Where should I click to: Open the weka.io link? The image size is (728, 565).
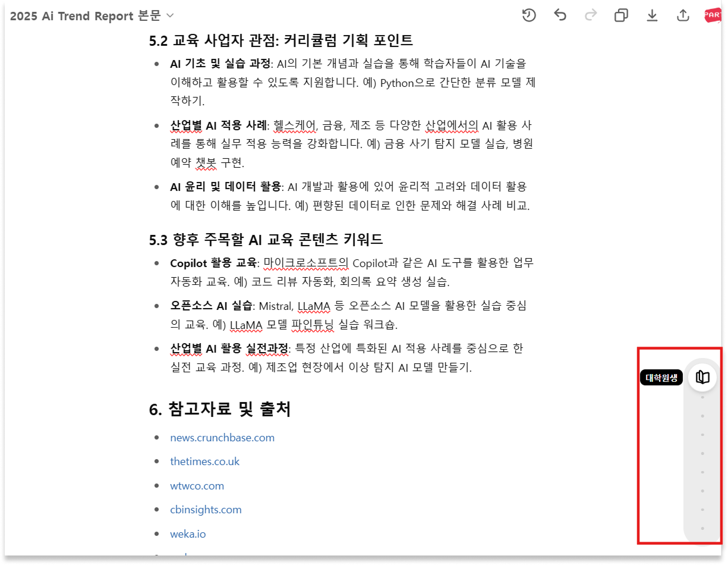188,534
